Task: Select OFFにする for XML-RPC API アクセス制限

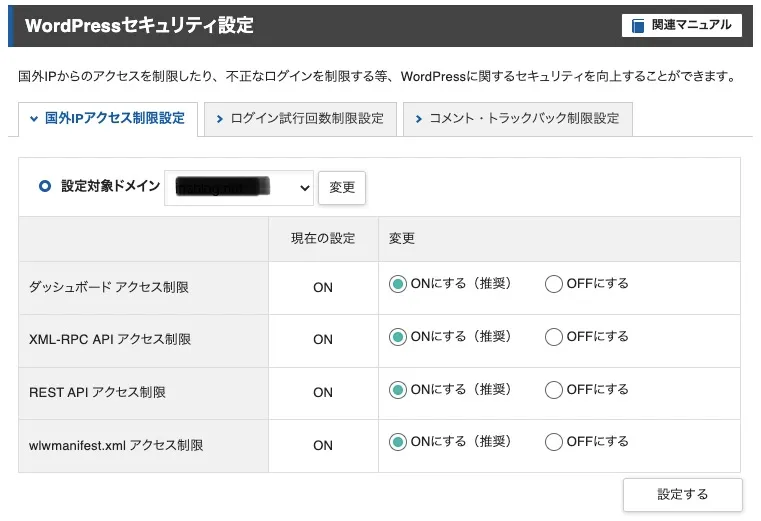Action: [x=553, y=336]
